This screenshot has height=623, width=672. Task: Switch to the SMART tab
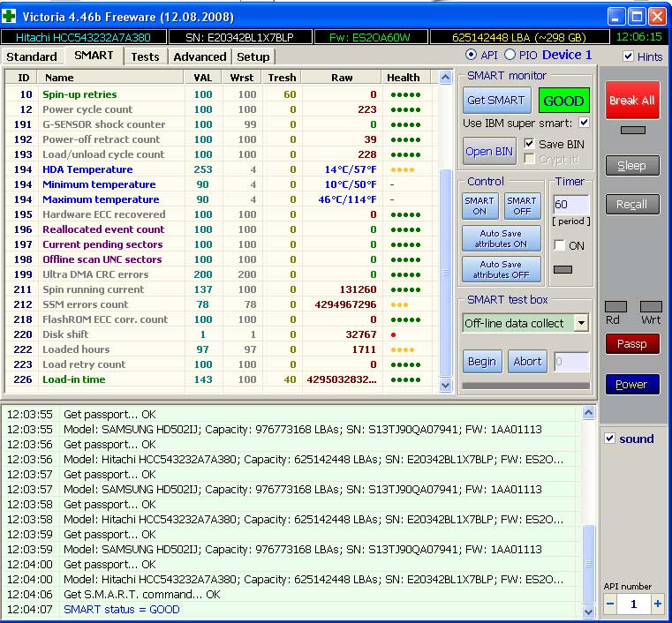(94, 56)
